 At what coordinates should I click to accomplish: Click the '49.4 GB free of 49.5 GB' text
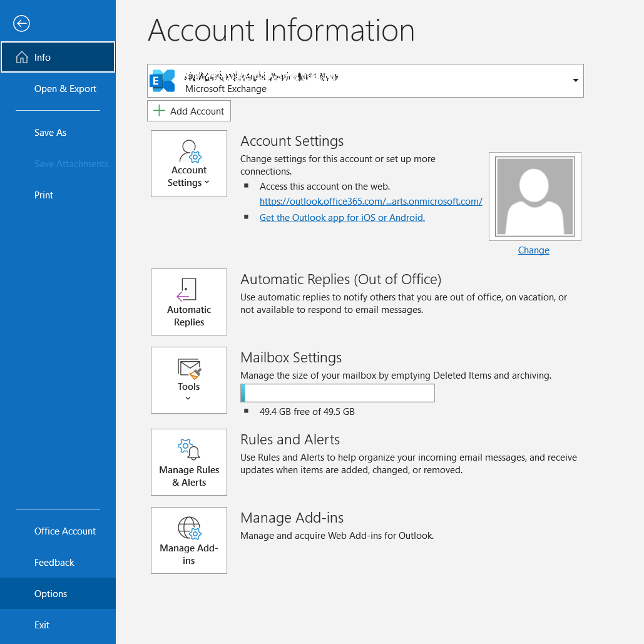point(307,412)
